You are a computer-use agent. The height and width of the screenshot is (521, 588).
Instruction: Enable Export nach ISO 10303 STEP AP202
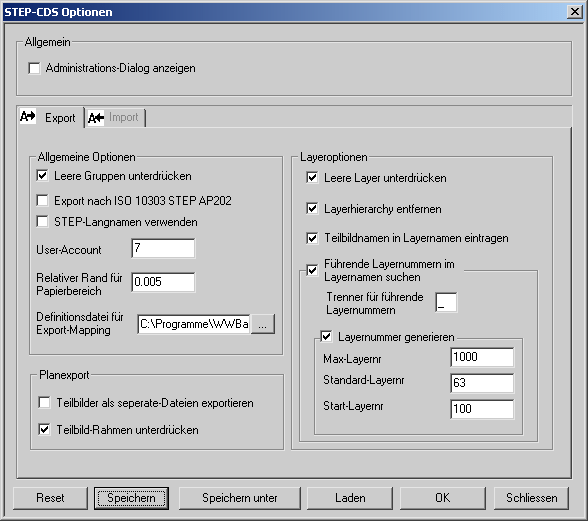click(42, 200)
